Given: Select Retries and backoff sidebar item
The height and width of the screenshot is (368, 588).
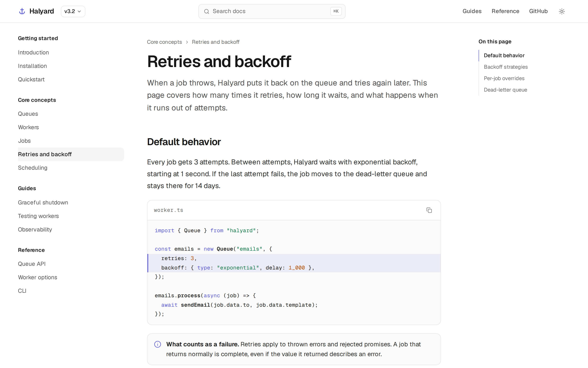Looking at the screenshot, I should coord(71,154).
